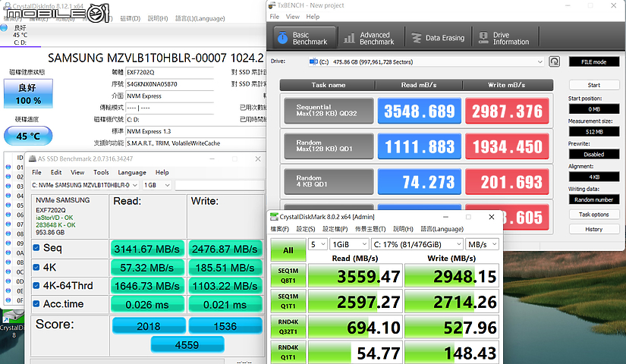Run RND4K Q1T1 test

click(x=288, y=352)
